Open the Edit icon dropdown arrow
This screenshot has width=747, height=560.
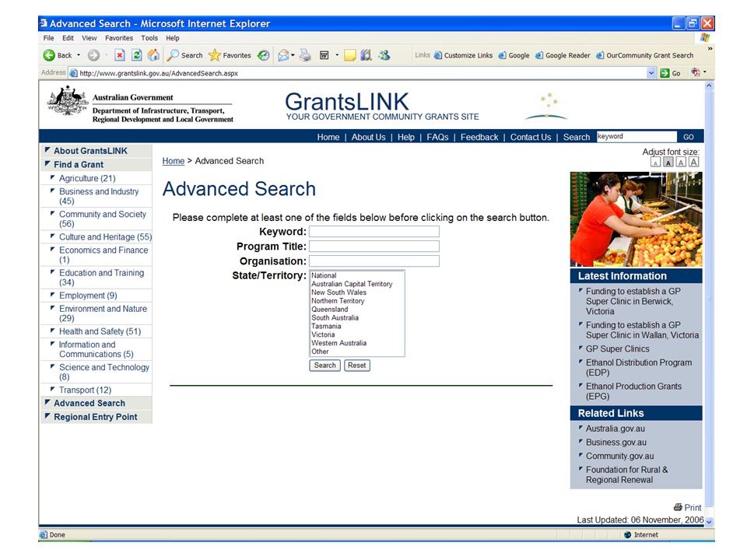(337, 55)
